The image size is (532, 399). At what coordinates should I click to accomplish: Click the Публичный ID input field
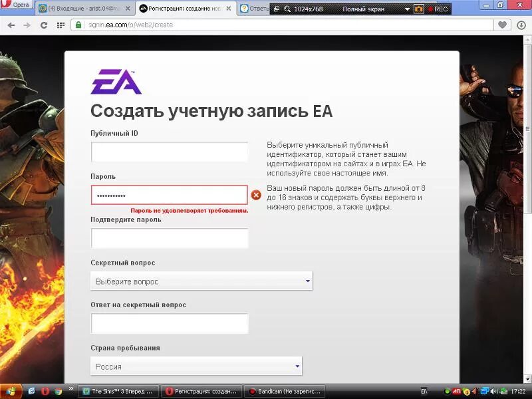click(x=170, y=152)
